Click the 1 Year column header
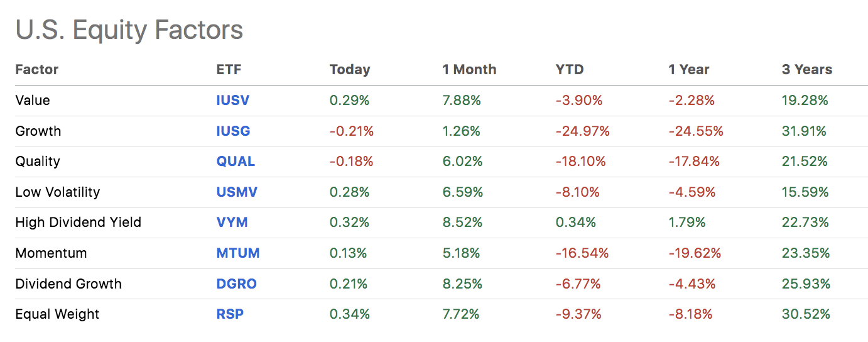Viewport: 868px width, 342px height. tap(689, 70)
